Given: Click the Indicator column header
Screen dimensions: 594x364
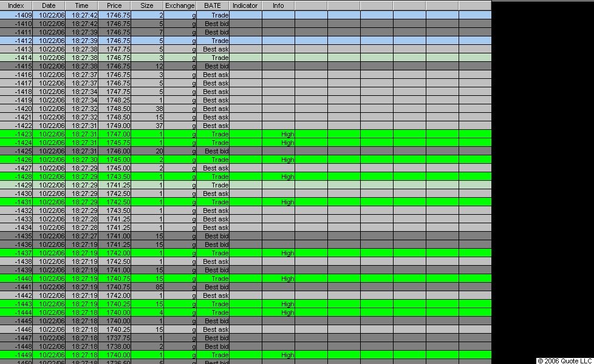Looking at the screenshot, I should 245,5.
